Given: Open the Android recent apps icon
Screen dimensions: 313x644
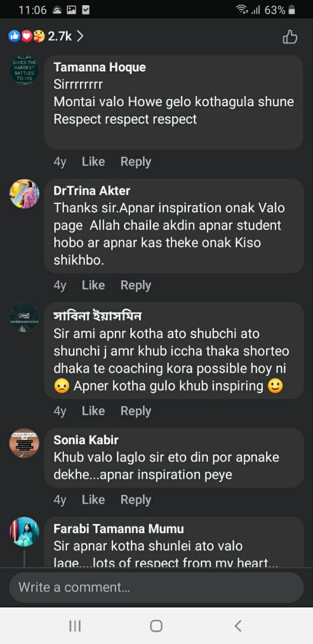Looking at the screenshot, I should (x=75, y=625).
